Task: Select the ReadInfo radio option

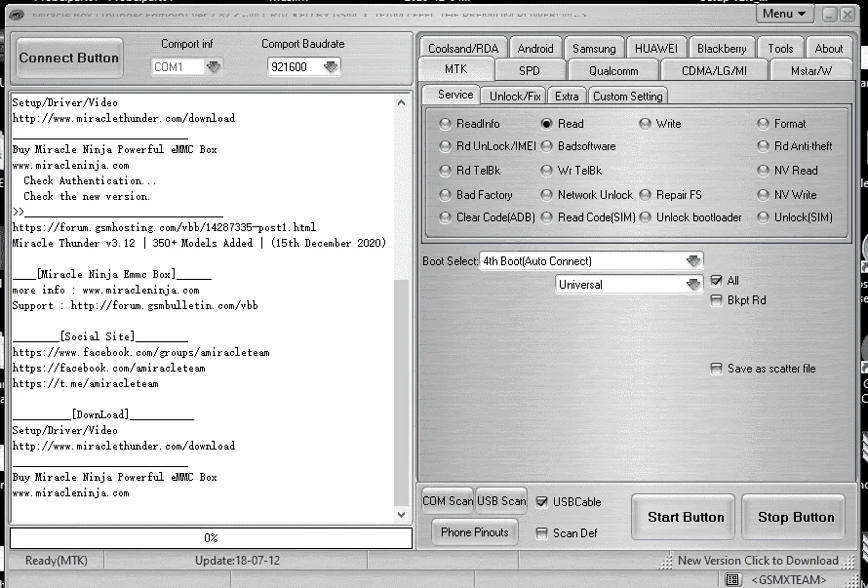Action: point(445,124)
